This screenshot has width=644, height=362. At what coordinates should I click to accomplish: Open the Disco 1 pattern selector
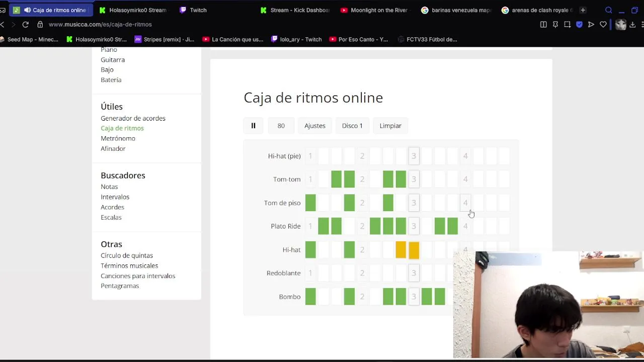[x=352, y=126]
